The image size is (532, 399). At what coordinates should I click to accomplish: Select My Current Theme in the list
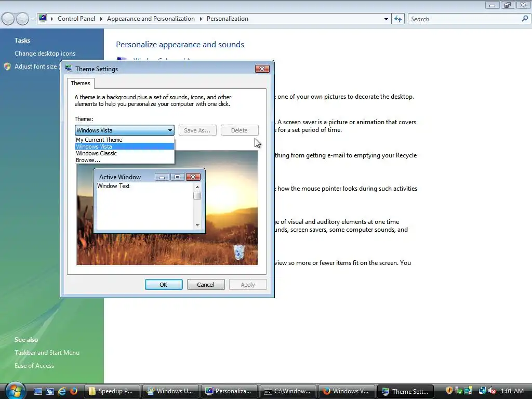point(125,140)
